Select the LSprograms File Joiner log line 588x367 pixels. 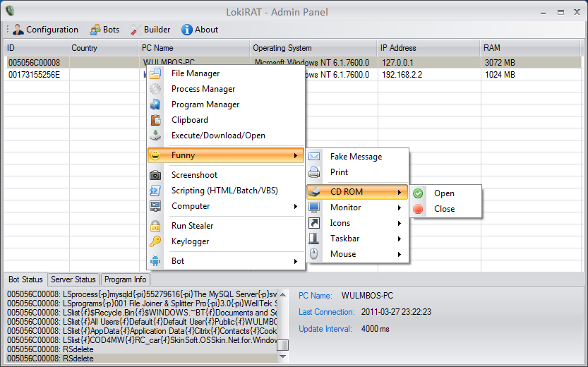[x=142, y=303]
